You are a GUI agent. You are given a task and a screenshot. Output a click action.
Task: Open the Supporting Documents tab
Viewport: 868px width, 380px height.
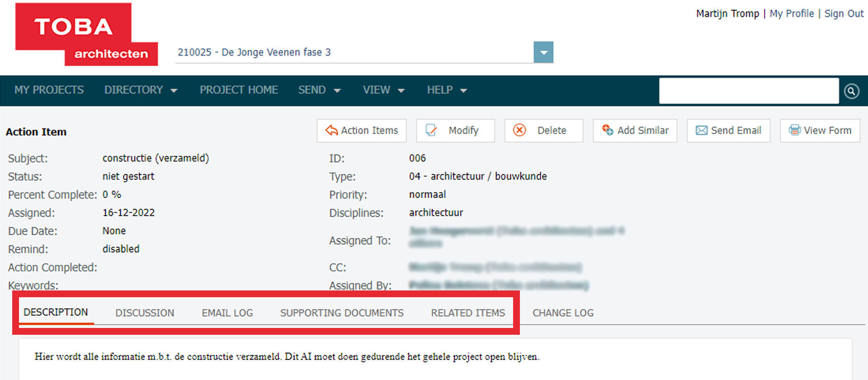[x=342, y=313]
